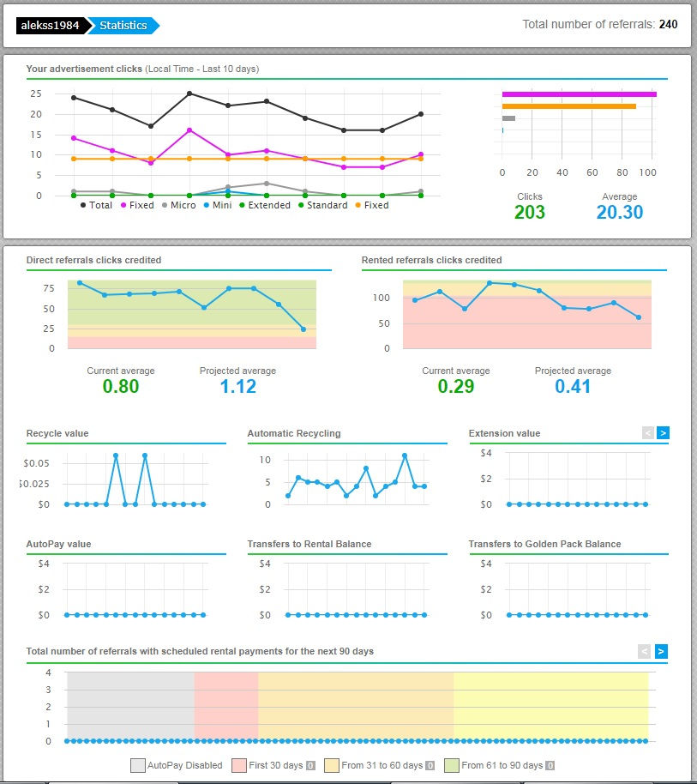Click previous arrow beside Extension value
Viewport: 697px width, 784px height.
click(648, 433)
